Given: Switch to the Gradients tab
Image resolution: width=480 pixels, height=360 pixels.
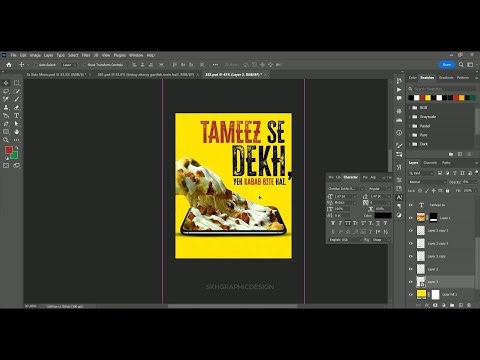Looking at the screenshot, I should click(446, 78).
